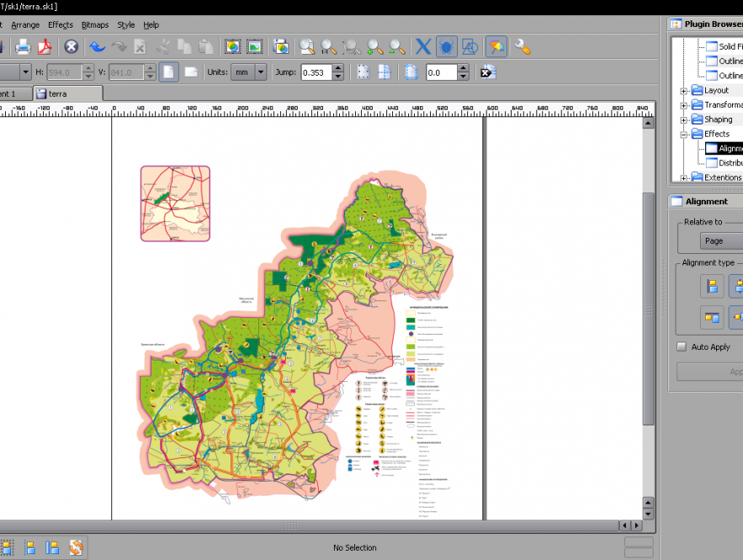Collapse the Effects folder tree node
This screenshot has width=743, height=560.
pos(683,135)
